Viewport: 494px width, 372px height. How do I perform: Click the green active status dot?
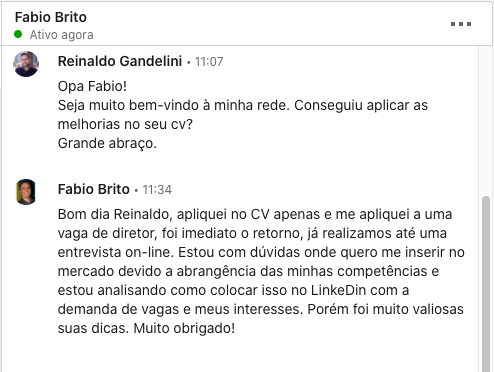[x=18, y=34]
